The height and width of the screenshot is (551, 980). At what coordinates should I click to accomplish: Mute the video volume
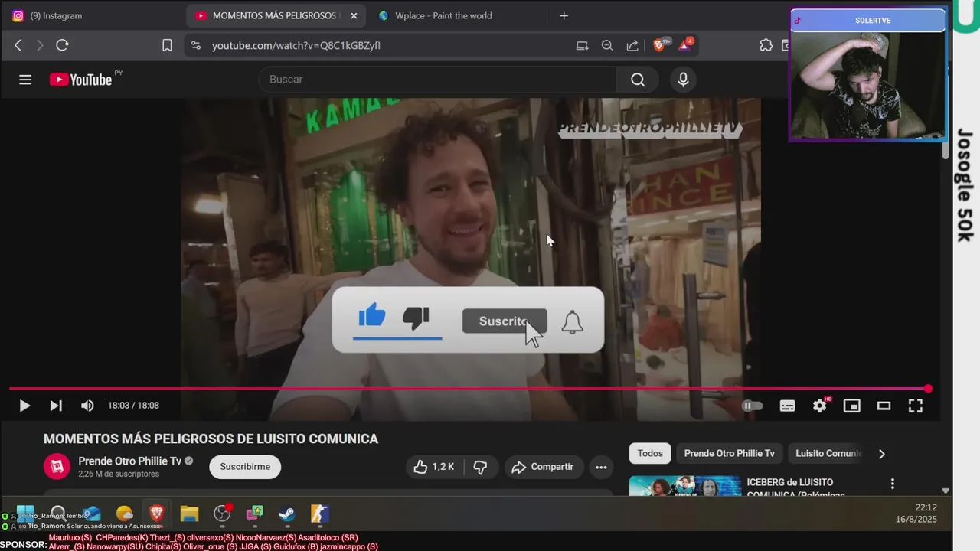87,406
